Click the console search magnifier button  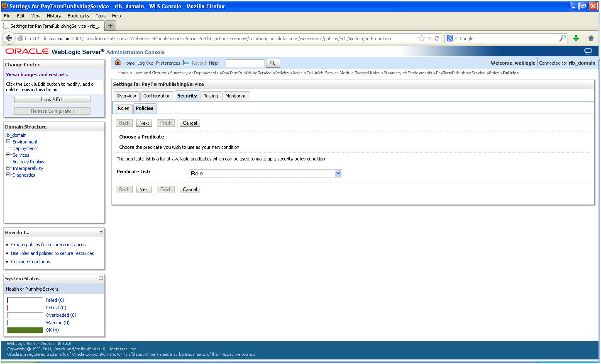273,63
